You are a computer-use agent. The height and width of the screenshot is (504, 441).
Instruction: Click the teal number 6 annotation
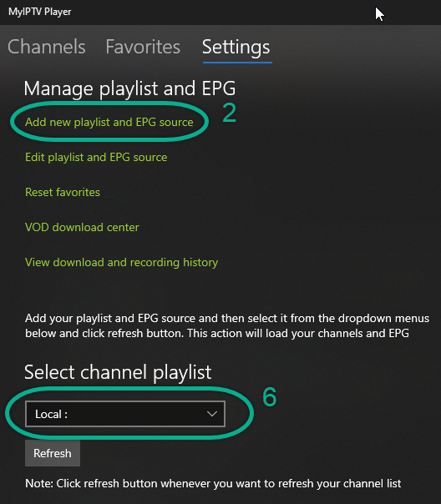point(270,397)
